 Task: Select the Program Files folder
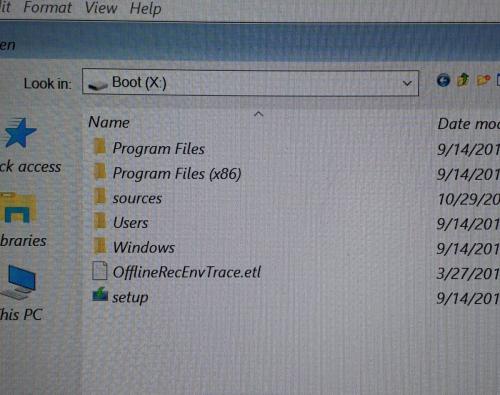pyautogui.click(x=159, y=149)
